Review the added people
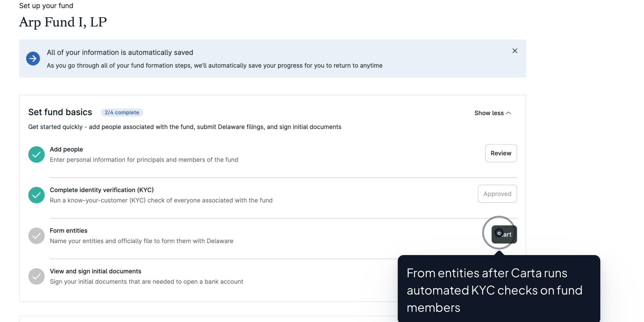The image size is (644, 322). click(501, 153)
